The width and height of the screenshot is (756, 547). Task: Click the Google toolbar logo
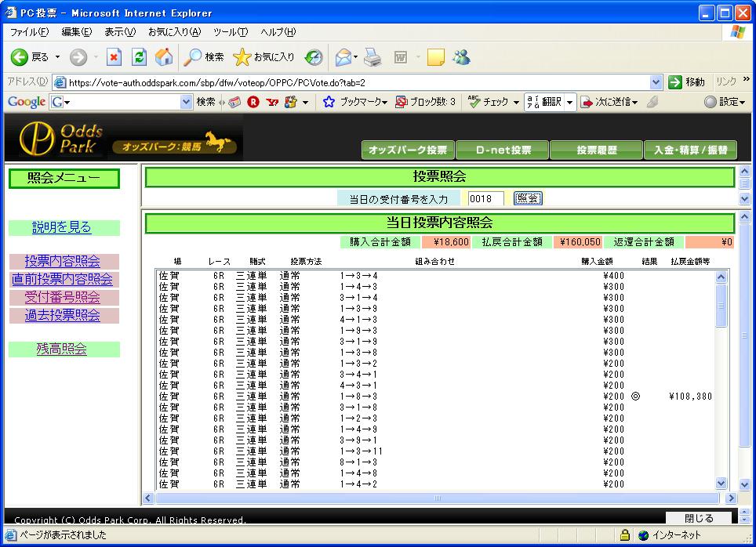(x=27, y=102)
